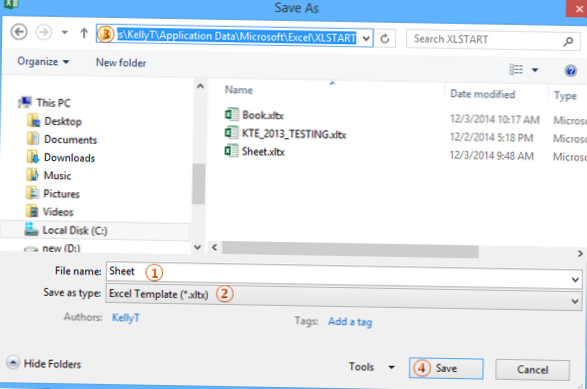Change the view layout icon
Viewport: 587px width, 389px height.
coord(516,69)
